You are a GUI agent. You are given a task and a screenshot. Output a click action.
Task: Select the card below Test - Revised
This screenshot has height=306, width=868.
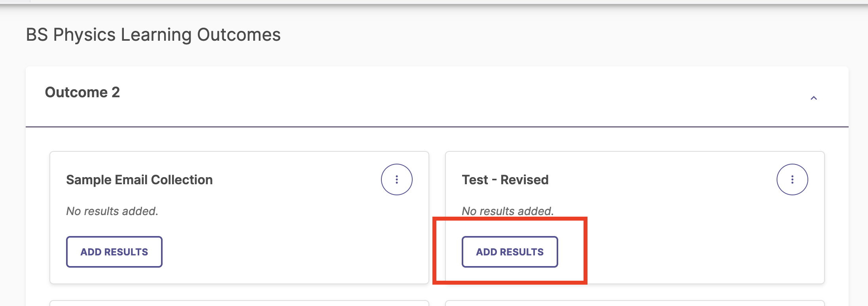point(635,303)
